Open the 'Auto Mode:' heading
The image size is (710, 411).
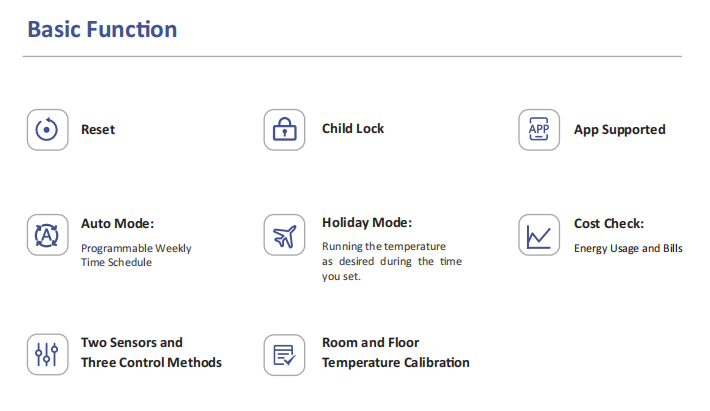[x=117, y=224]
